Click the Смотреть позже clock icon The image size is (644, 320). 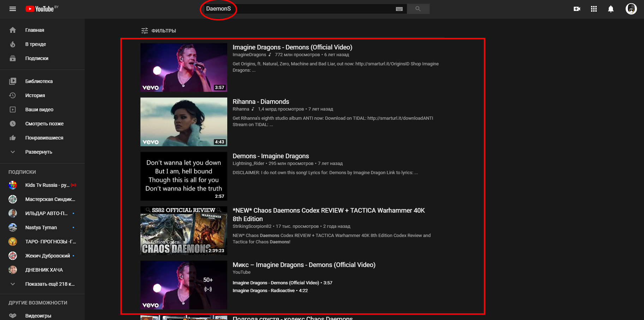coord(13,124)
